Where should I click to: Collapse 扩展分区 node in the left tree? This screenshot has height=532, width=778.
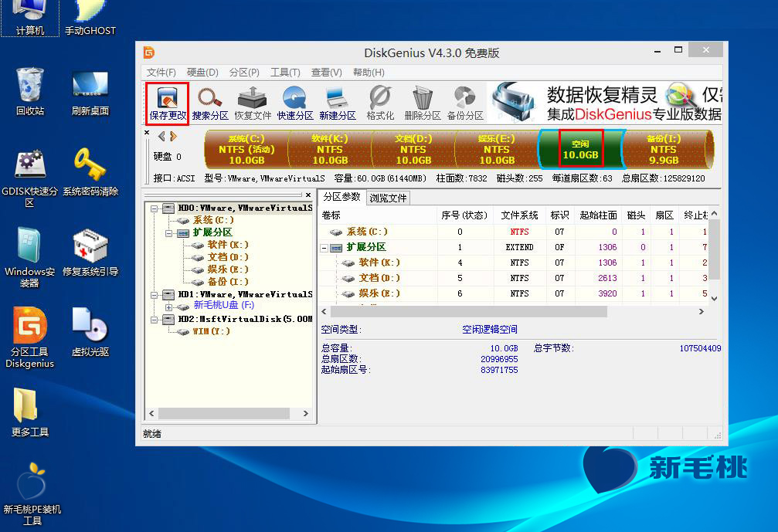(168, 233)
